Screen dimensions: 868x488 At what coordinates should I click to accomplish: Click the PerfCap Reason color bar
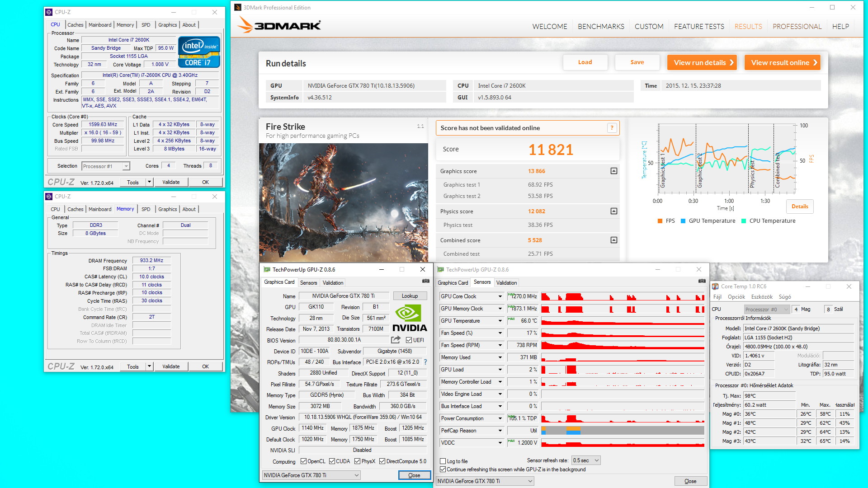[x=623, y=431]
